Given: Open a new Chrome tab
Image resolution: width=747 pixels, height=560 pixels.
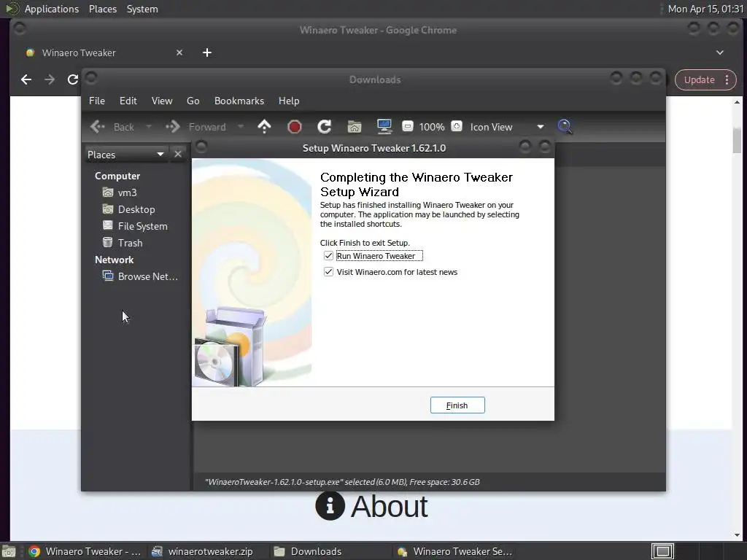Looking at the screenshot, I should point(206,52).
